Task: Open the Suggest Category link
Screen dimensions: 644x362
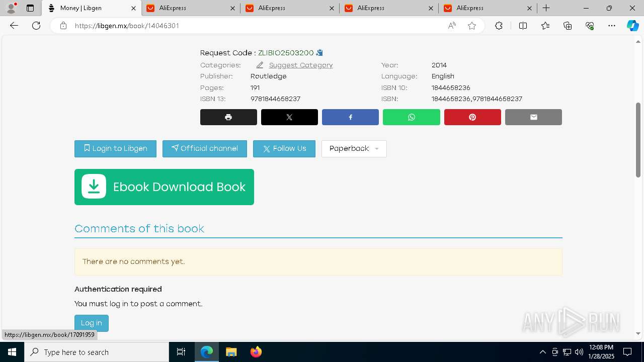Action: (x=301, y=65)
